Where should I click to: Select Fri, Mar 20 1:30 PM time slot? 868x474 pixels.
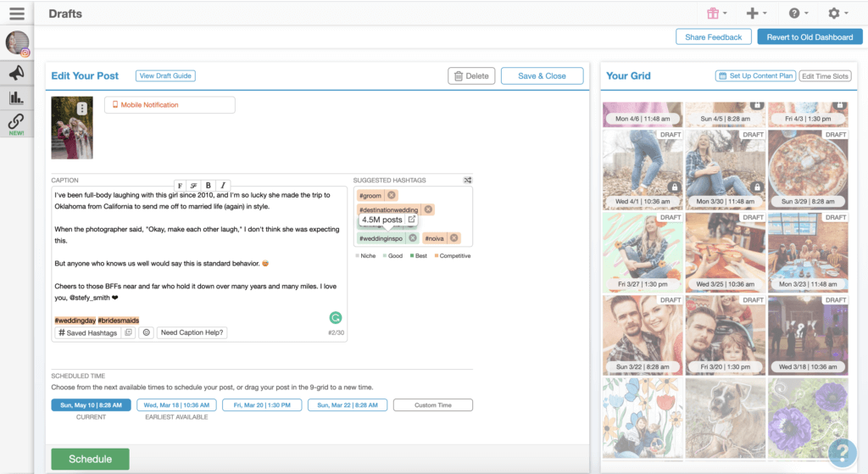coord(262,404)
